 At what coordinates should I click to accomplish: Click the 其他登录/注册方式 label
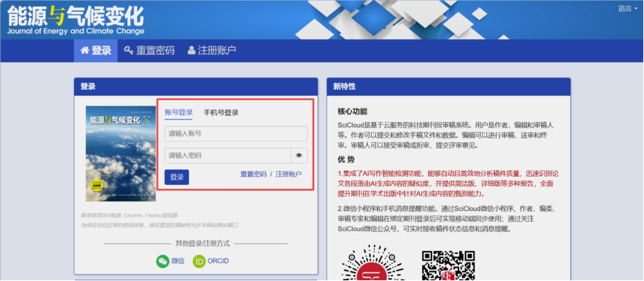coord(203,244)
